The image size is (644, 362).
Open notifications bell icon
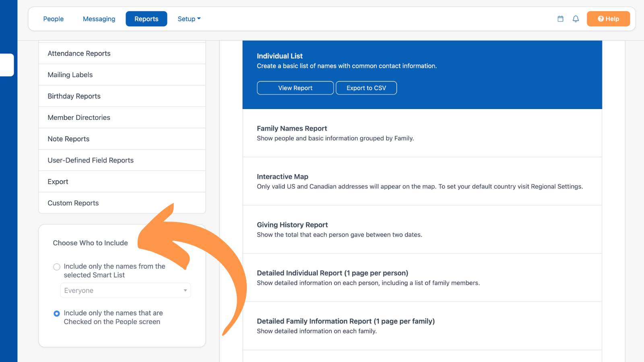[576, 19]
